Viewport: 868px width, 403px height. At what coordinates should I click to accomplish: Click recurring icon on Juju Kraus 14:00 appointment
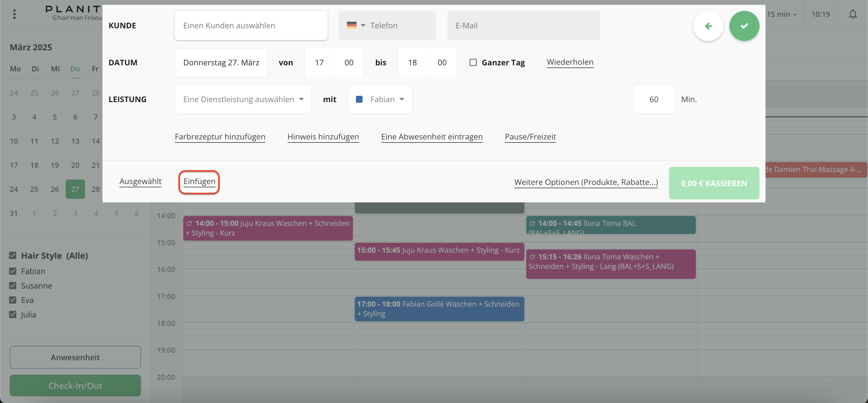pyautogui.click(x=189, y=223)
